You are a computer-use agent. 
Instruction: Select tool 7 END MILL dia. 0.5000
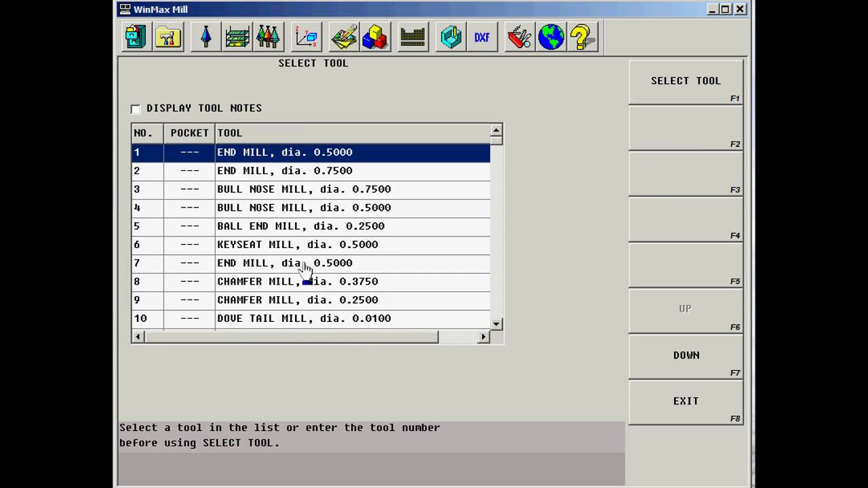click(311, 263)
